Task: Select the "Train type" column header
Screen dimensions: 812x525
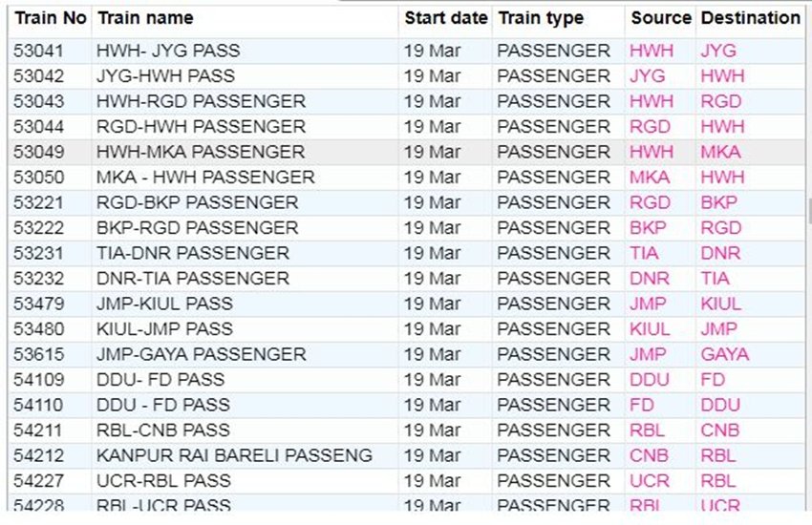Action: click(539, 18)
